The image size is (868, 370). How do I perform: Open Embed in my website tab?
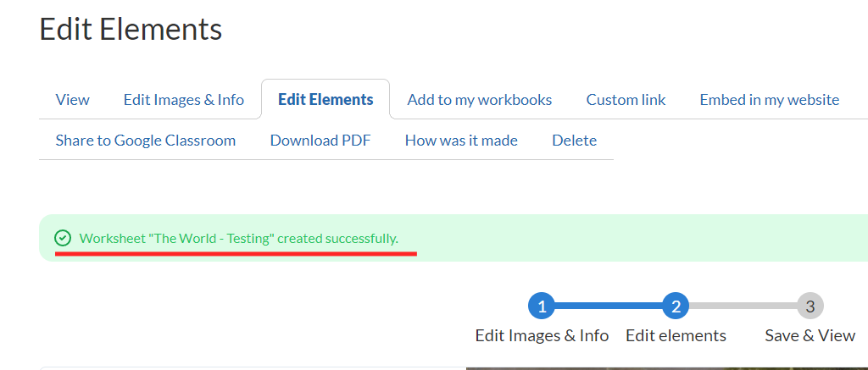[x=769, y=100]
